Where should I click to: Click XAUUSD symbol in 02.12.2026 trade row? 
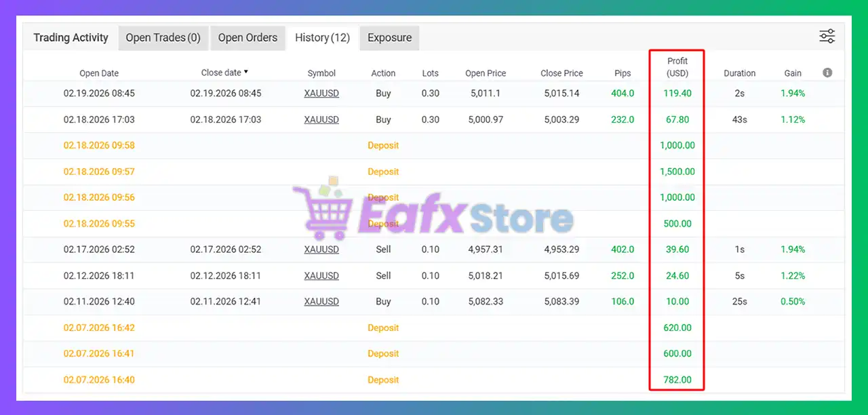click(321, 275)
